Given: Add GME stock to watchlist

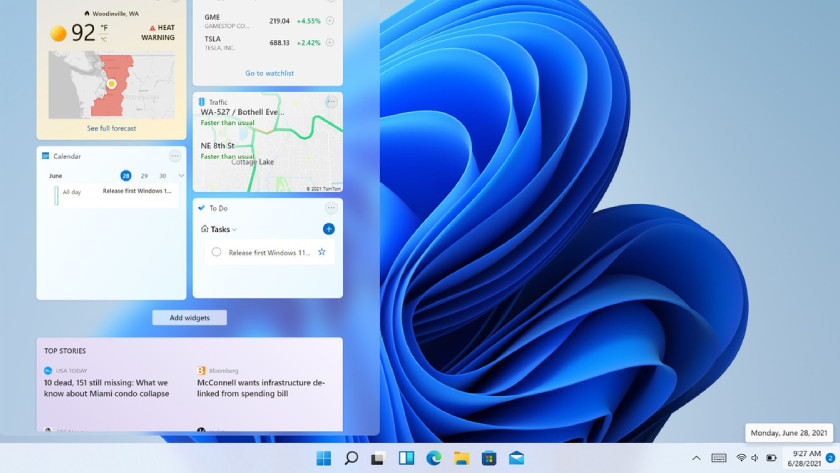Looking at the screenshot, I should click(x=330, y=20).
